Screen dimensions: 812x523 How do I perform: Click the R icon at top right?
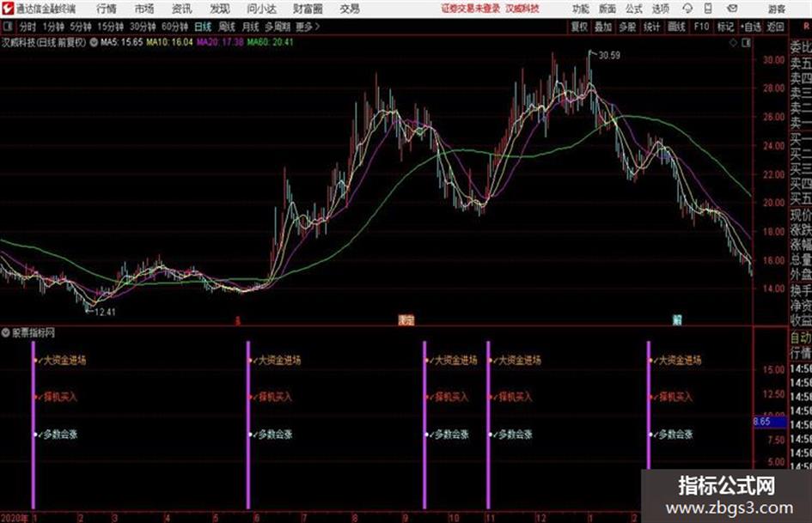click(x=806, y=27)
